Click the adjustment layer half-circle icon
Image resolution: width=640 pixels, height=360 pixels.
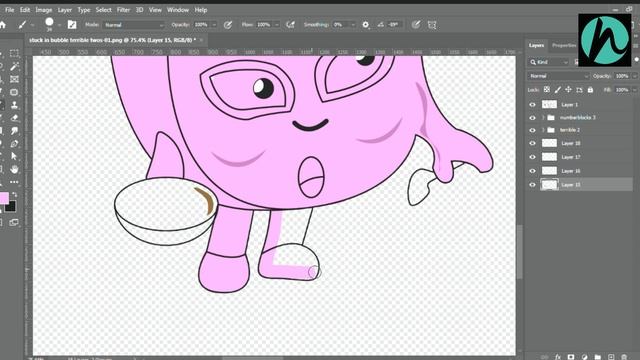point(584,357)
